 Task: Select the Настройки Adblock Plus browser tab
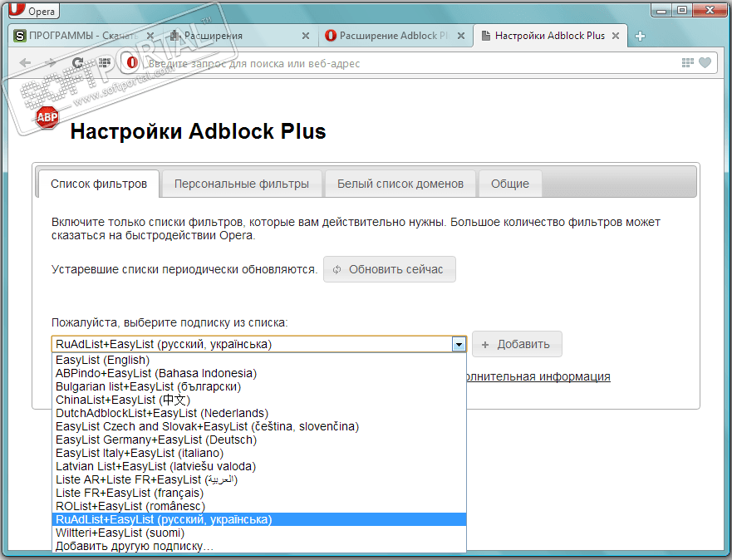550,36
